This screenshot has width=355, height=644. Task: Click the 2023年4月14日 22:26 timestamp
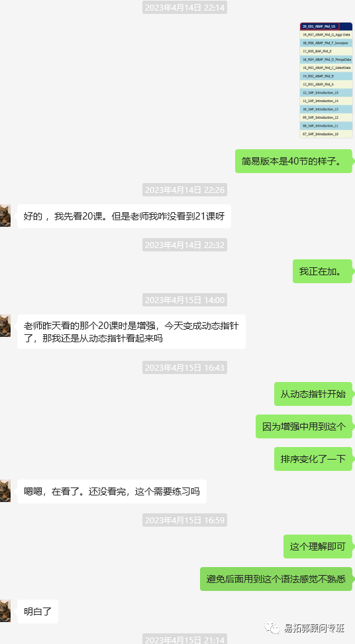click(x=185, y=190)
